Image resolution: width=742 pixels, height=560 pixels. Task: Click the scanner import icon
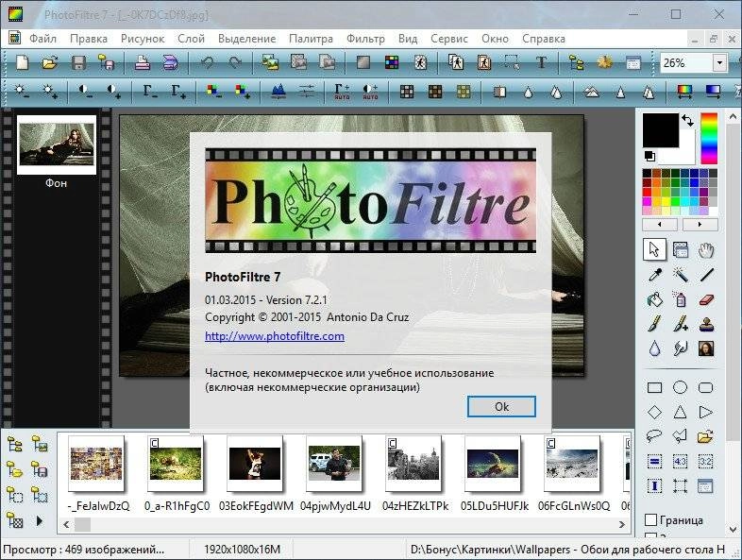[170, 62]
